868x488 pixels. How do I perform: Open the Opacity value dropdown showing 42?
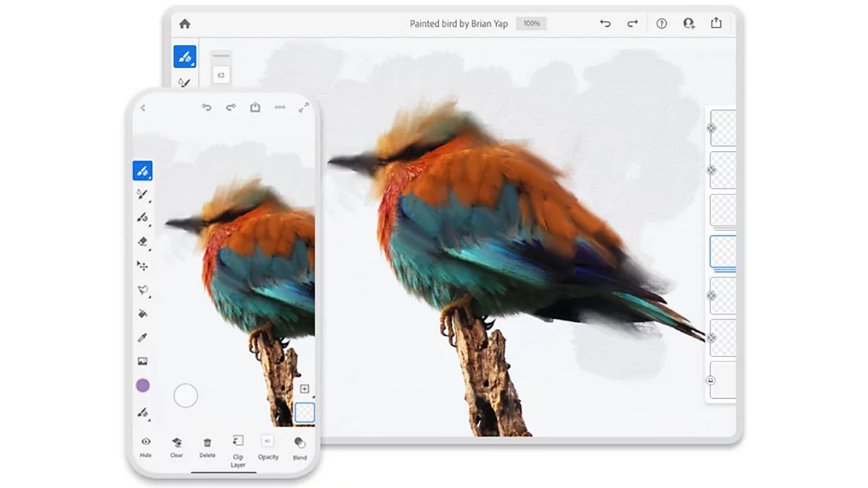click(268, 440)
